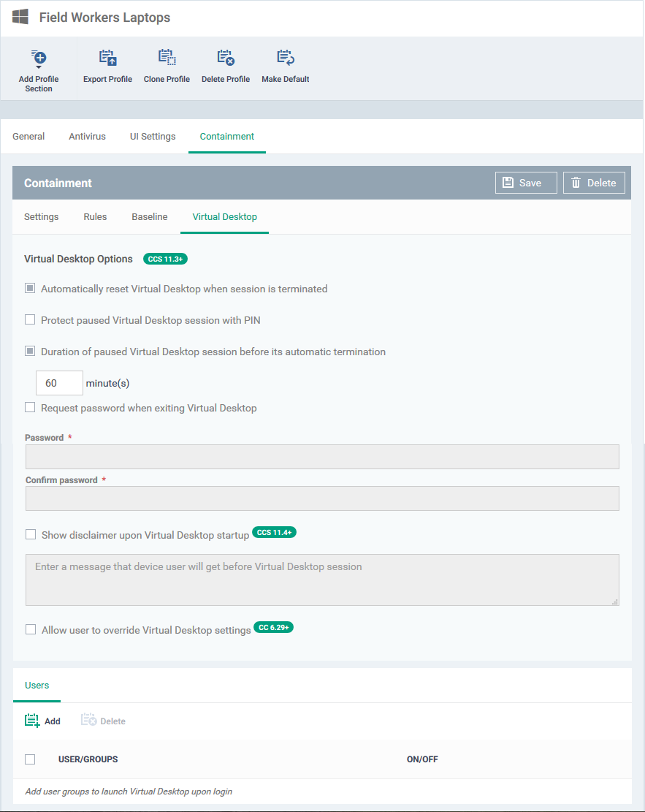Switch to the Antivirus tab
The image size is (645, 812).
tap(87, 136)
